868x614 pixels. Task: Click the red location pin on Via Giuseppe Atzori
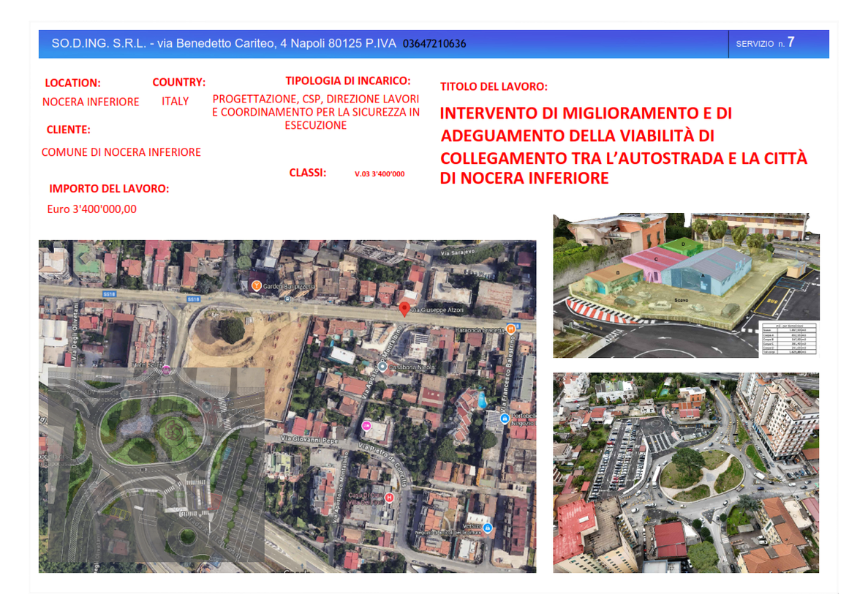[x=404, y=310]
